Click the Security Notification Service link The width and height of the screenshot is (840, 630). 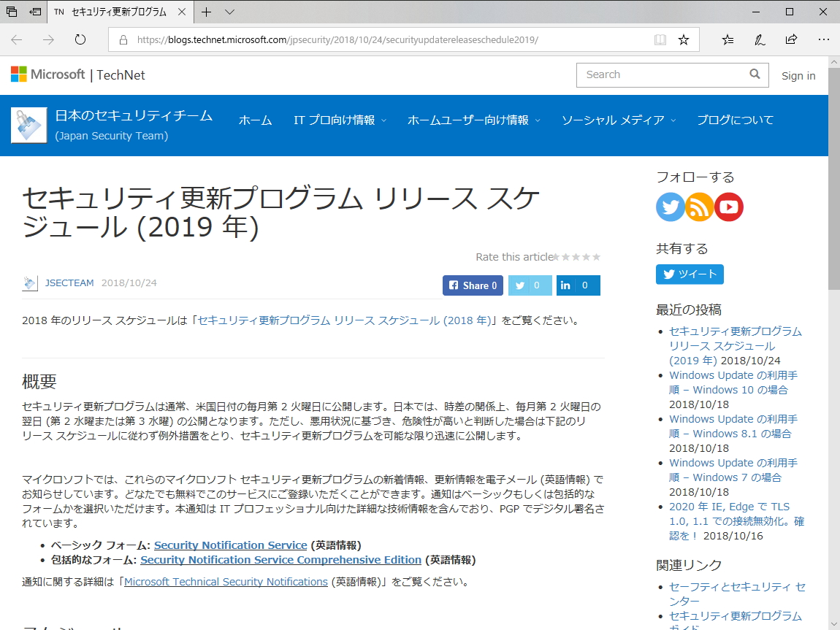point(230,545)
